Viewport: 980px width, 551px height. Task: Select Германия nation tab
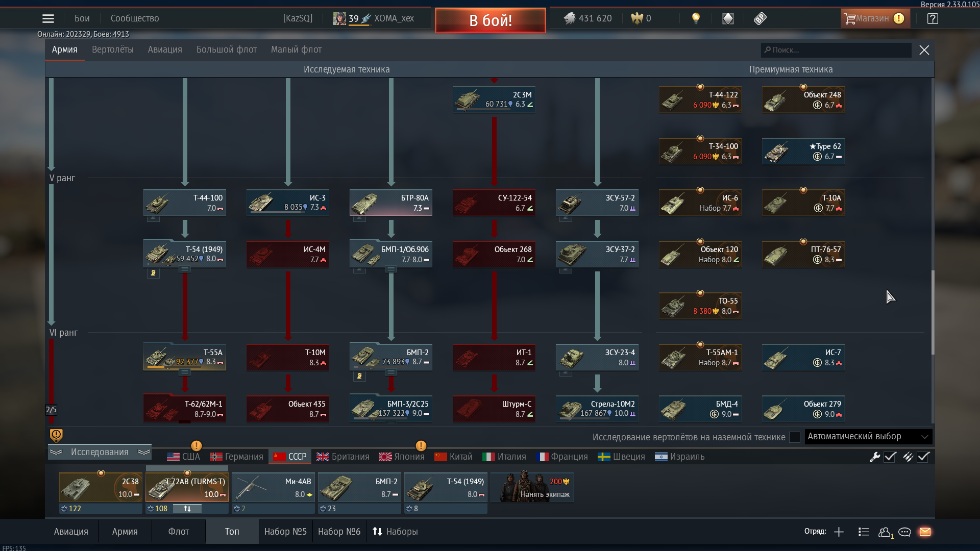pyautogui.click(x=236, y=457)
